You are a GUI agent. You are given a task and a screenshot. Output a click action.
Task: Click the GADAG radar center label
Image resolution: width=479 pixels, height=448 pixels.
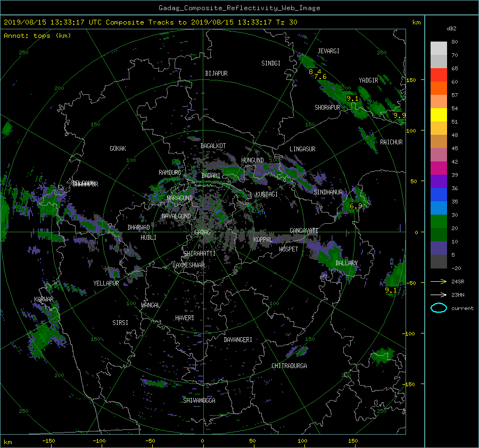coord(202,232)
